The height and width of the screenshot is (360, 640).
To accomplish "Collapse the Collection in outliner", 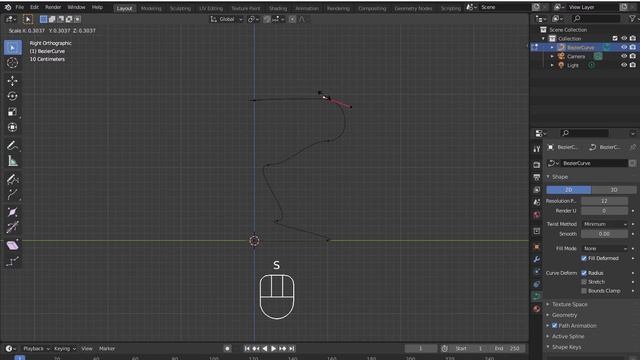I will [543, 39].
